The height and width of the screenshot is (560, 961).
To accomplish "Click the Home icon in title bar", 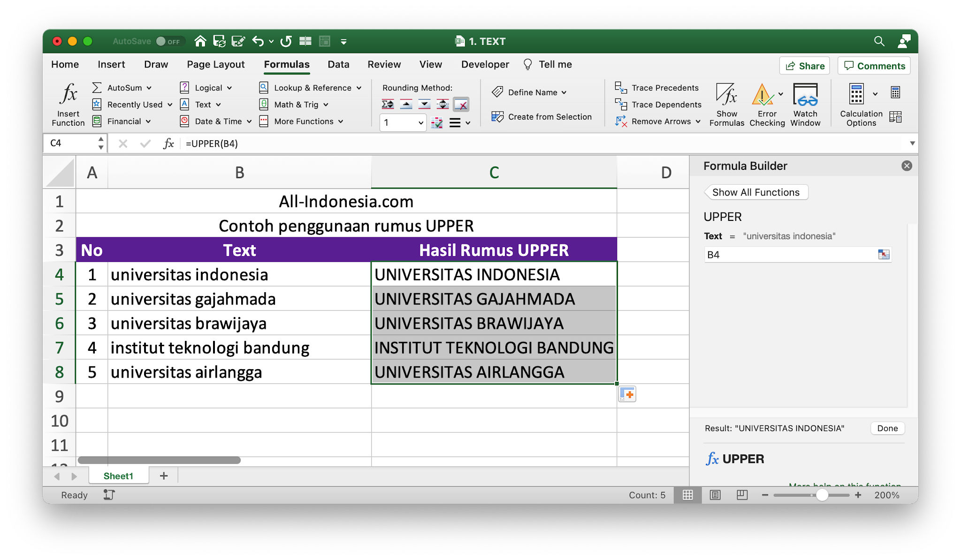I will [200, 41].
